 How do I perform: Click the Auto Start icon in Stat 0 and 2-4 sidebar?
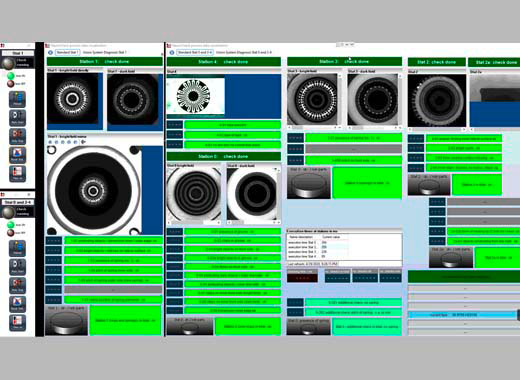pos(17,267)
